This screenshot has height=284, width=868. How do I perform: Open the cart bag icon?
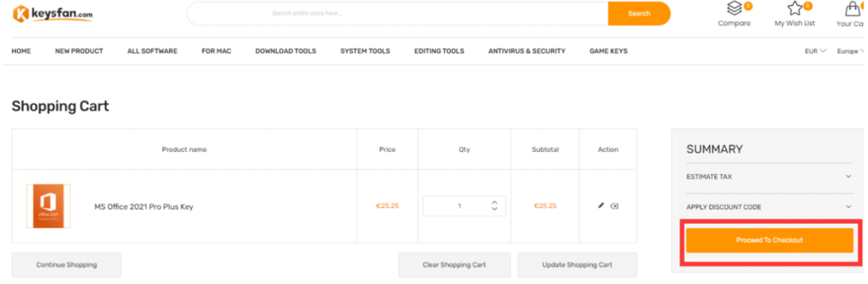pyautogui.click(x=853, y=9)
